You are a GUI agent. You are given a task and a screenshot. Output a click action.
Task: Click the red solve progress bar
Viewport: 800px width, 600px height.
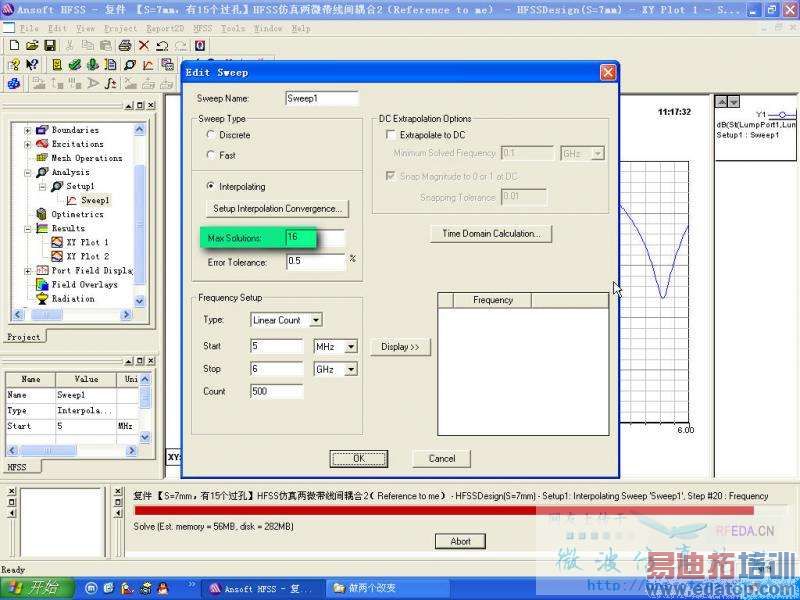click(x=444, y=511)
